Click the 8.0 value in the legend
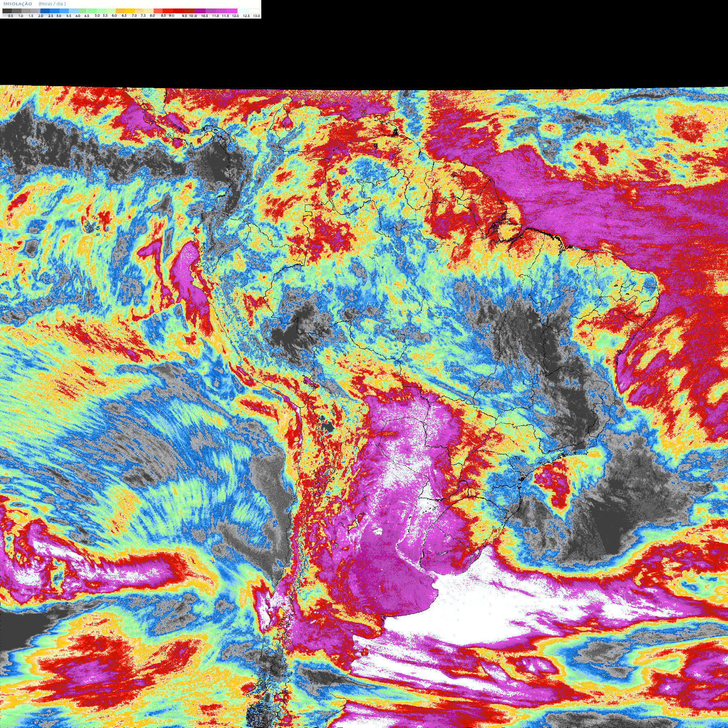 pyautogui.click(x=152, y=15)
